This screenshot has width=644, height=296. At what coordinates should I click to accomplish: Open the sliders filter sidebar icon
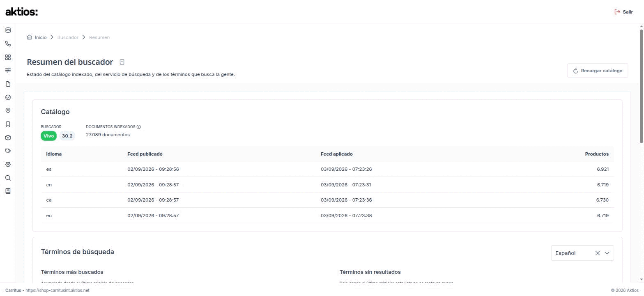pos(8,71)
